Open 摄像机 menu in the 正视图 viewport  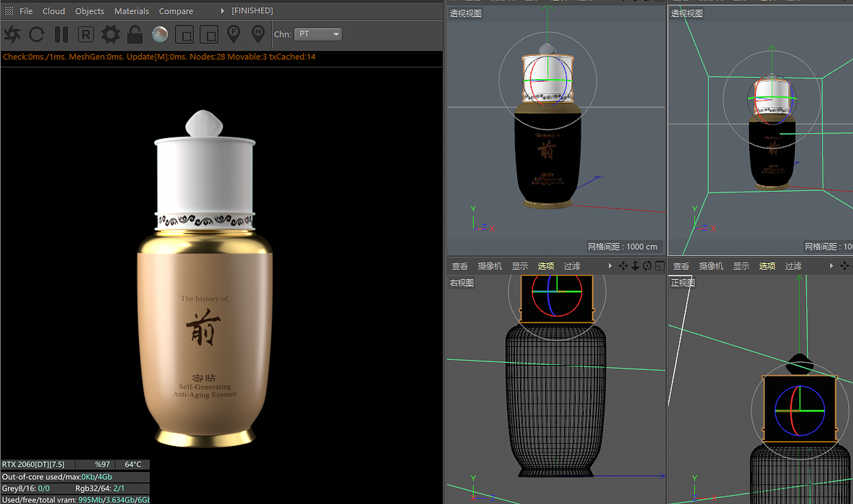coord(711,266)
